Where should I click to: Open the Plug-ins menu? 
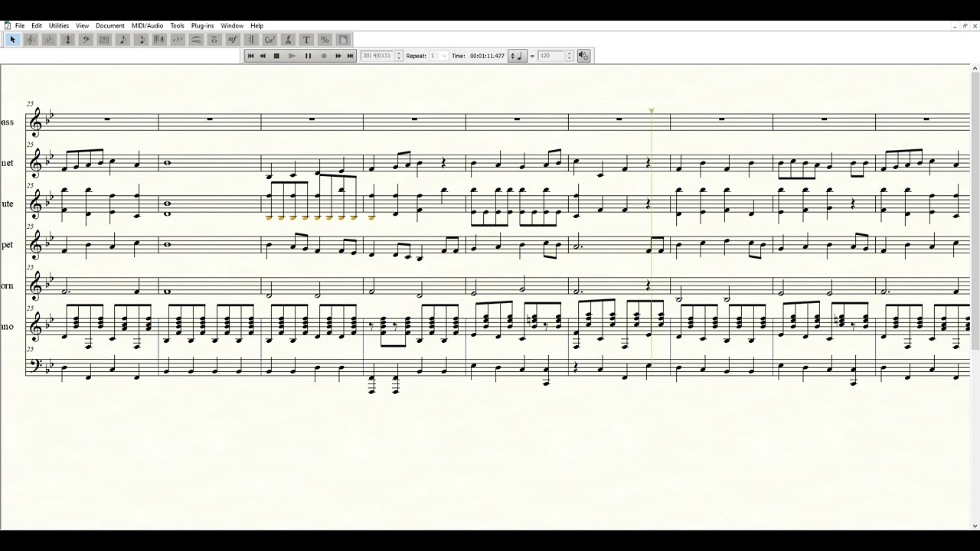coord(203,26)
